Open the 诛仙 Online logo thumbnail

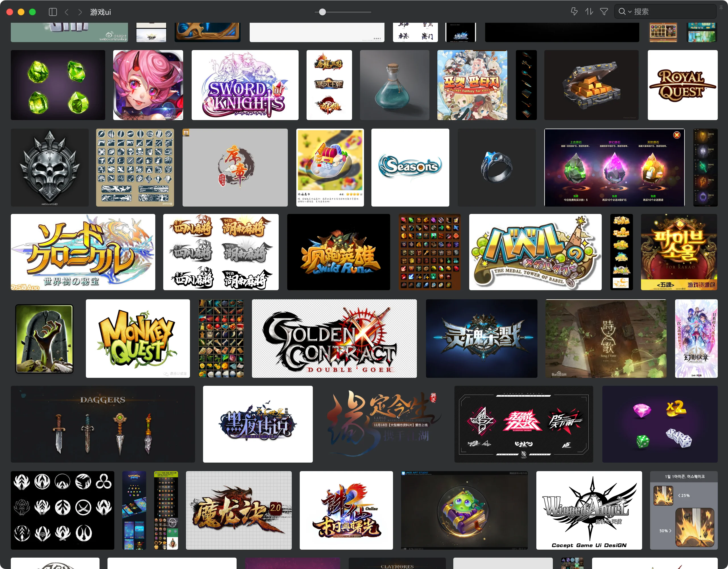tap(346, 510)
